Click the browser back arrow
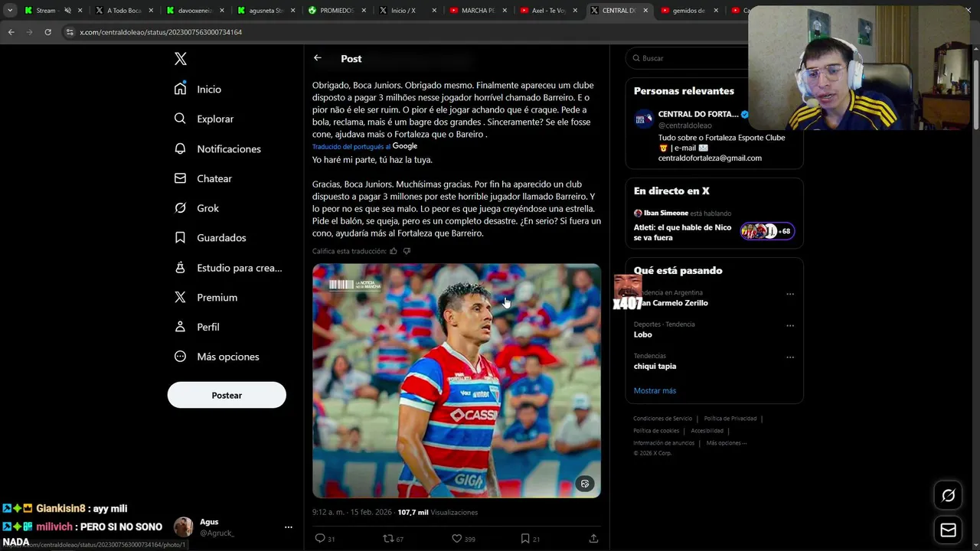 pyautogui.click(x=11, y=32)
